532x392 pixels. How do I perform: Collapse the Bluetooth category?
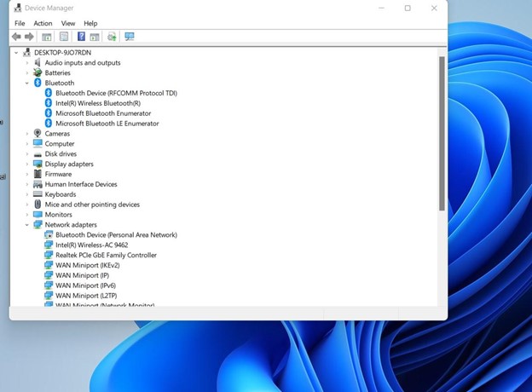coord(27,83)
